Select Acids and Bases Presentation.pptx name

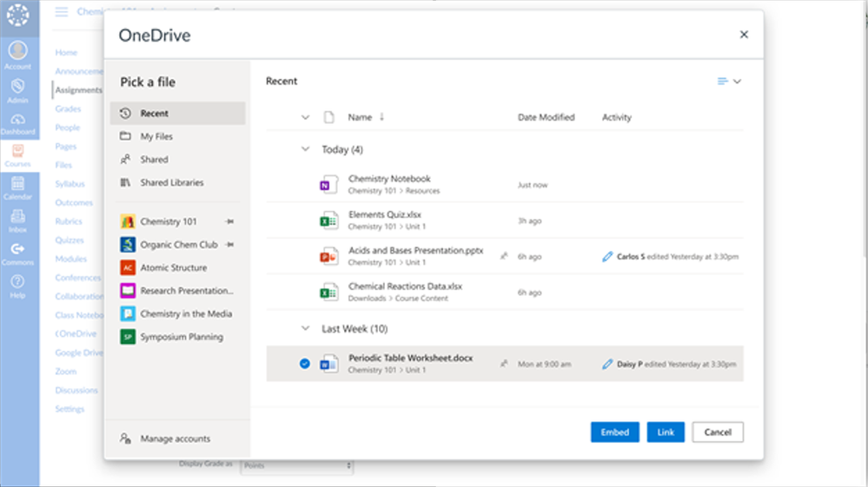point(415,250)
